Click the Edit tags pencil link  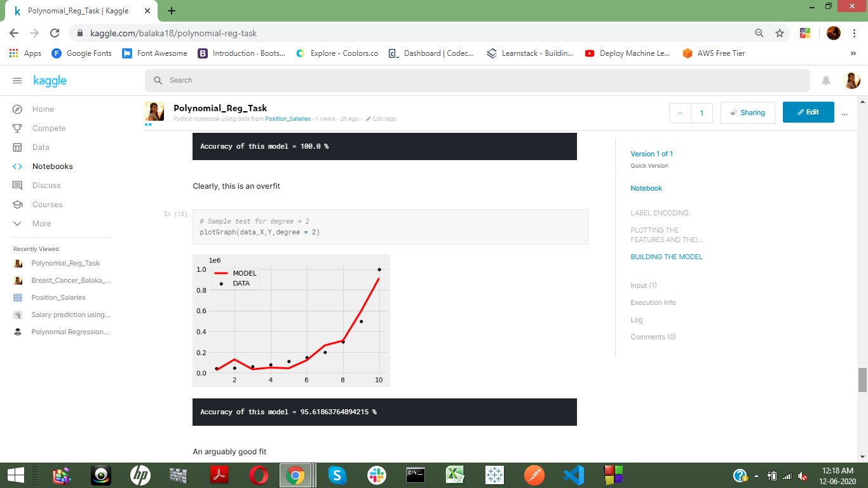tap(381, 119)
